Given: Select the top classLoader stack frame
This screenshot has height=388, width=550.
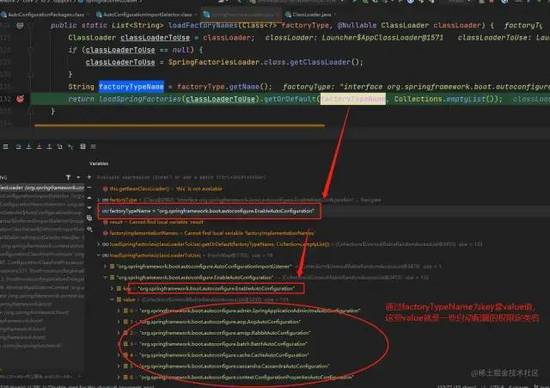Looking at the screenshot, I should pos(42,188).
